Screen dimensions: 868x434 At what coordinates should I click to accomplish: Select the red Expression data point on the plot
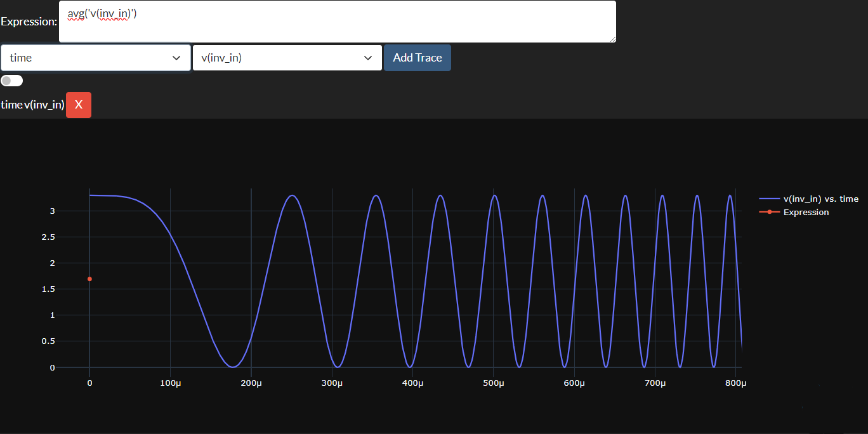89,279
